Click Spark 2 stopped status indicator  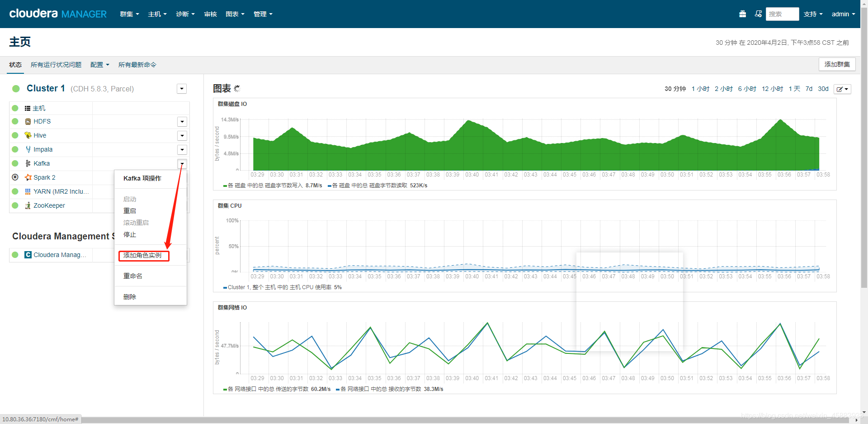15,177
